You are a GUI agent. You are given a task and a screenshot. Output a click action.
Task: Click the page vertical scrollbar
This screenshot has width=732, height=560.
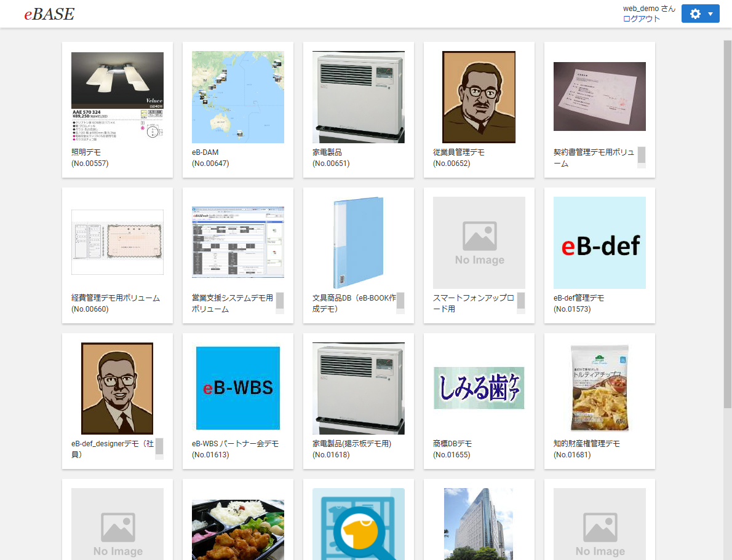(x=727, y=224)
